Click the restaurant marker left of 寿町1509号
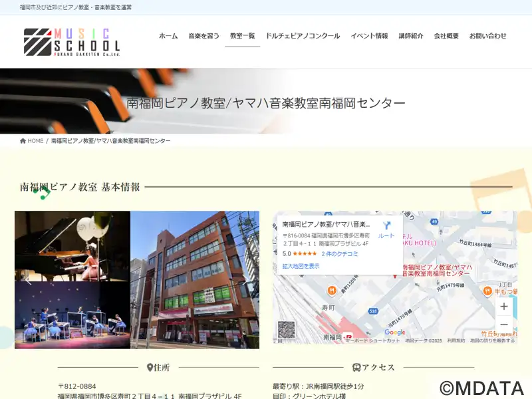The image size is (532, 399). pos(331,291)
